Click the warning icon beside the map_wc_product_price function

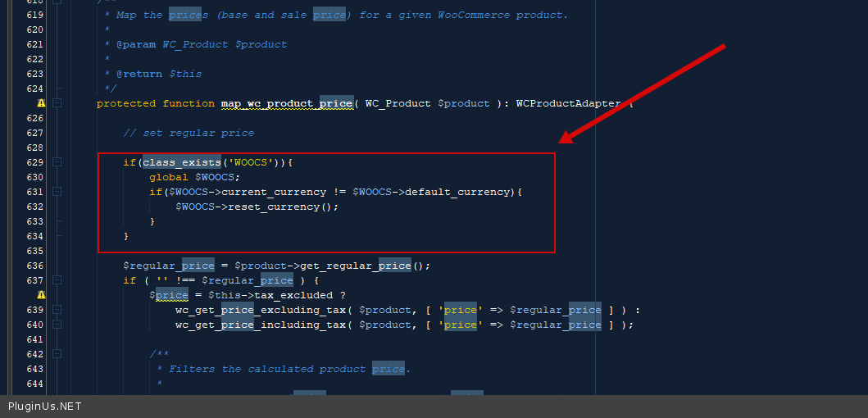tap(41, 103)
